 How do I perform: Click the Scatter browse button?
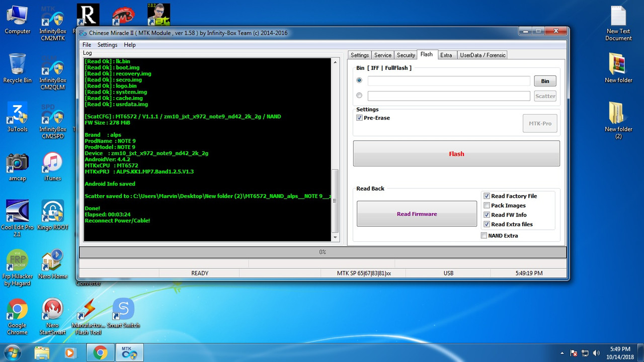[x=545, y=96]
